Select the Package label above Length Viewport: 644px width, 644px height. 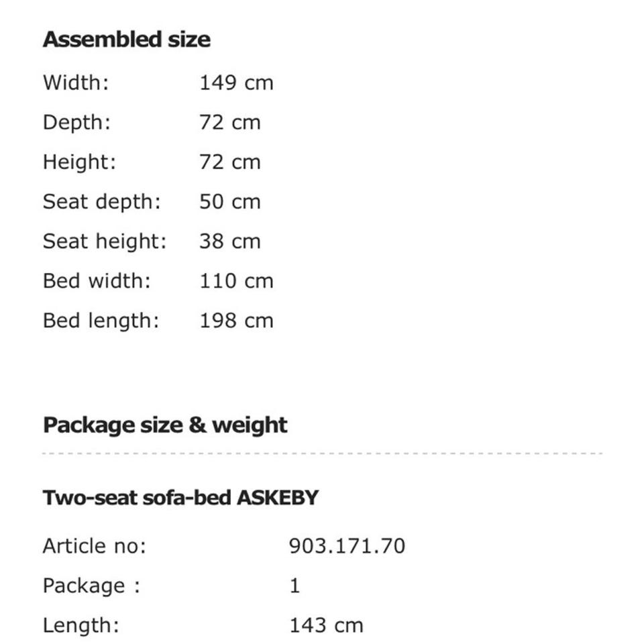(91, 586)
